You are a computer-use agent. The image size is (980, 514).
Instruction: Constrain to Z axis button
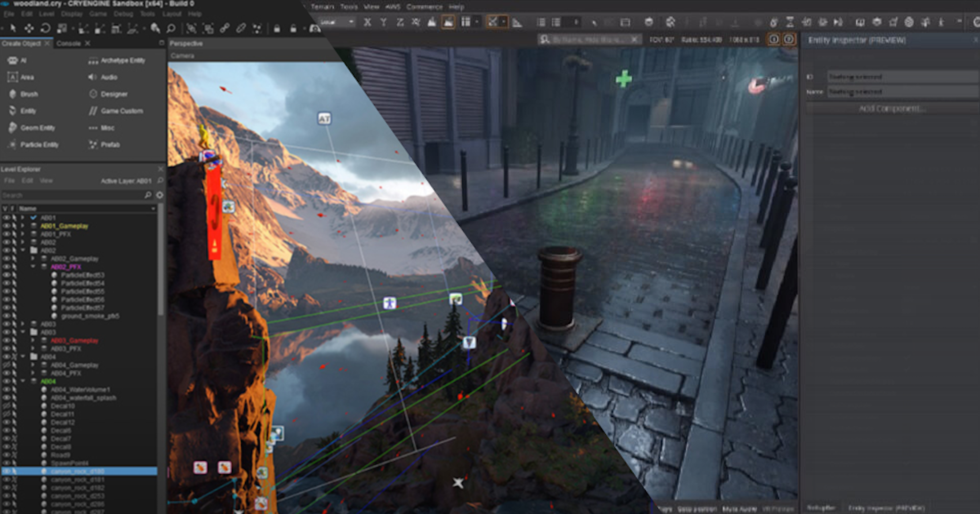[x=400, y=22]
